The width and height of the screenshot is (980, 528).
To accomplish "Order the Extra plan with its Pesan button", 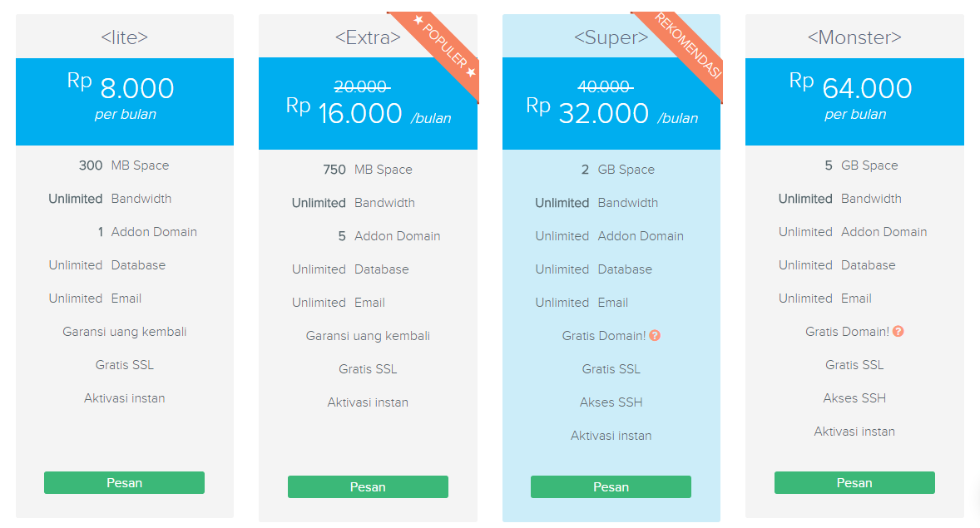I will [x=368, y=487].
